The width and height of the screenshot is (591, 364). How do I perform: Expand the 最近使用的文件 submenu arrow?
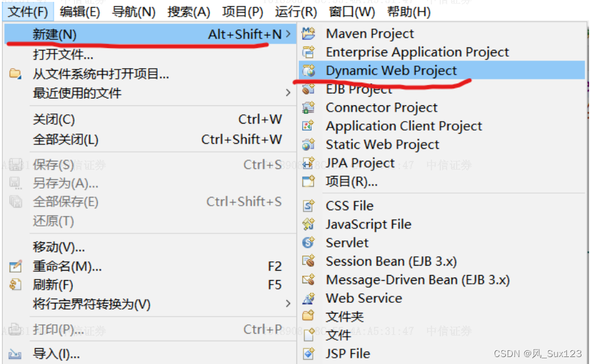(x=288, y=92)
